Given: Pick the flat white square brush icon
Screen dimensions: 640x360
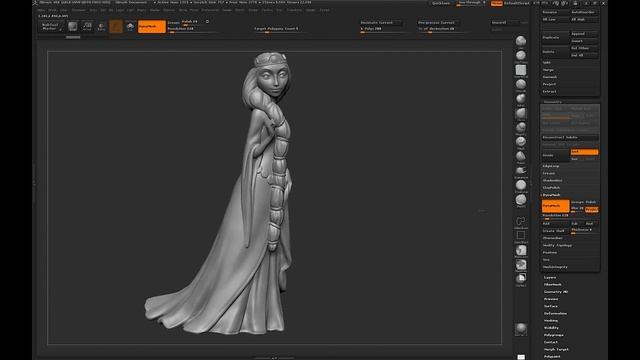Looking at the screenshot, I should [521, 70].
